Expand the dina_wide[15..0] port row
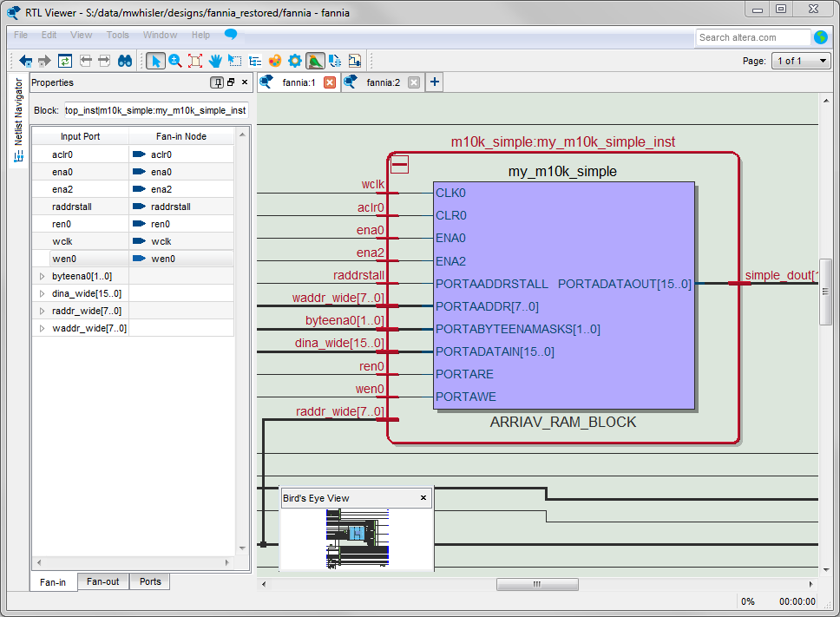The width and height of the screenshot is (840, 617). coord(42,293)
